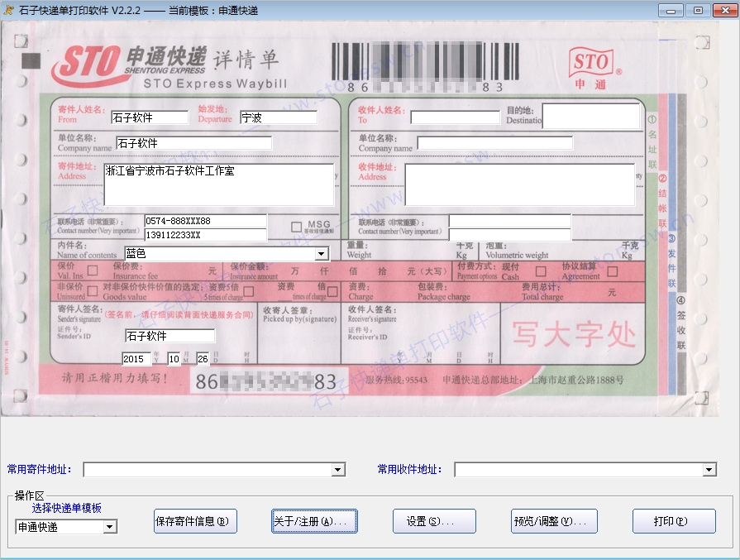Open the 关于/注册(A)... dialog

[x=314, y=521]
